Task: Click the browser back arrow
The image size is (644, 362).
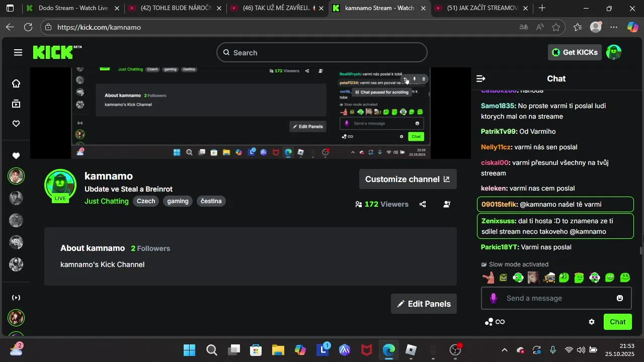Action: [10, 27]
